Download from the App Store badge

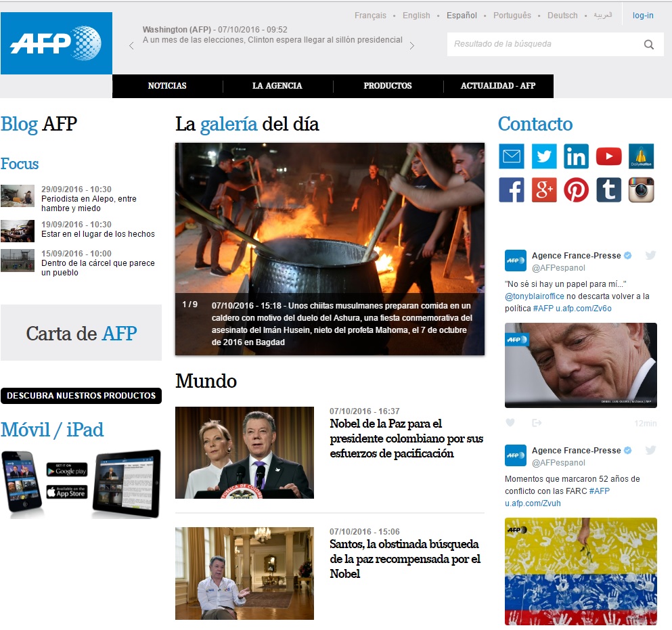[67, 492]
